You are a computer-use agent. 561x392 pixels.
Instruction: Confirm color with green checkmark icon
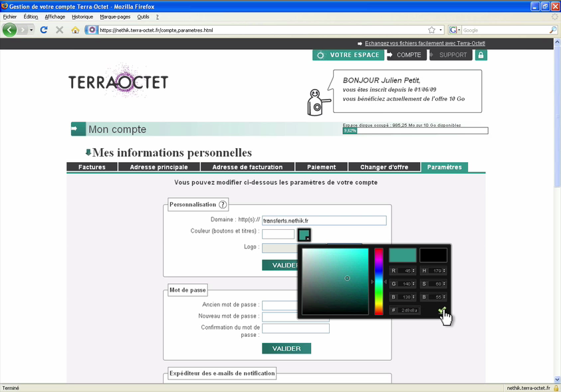pos(442,310)
